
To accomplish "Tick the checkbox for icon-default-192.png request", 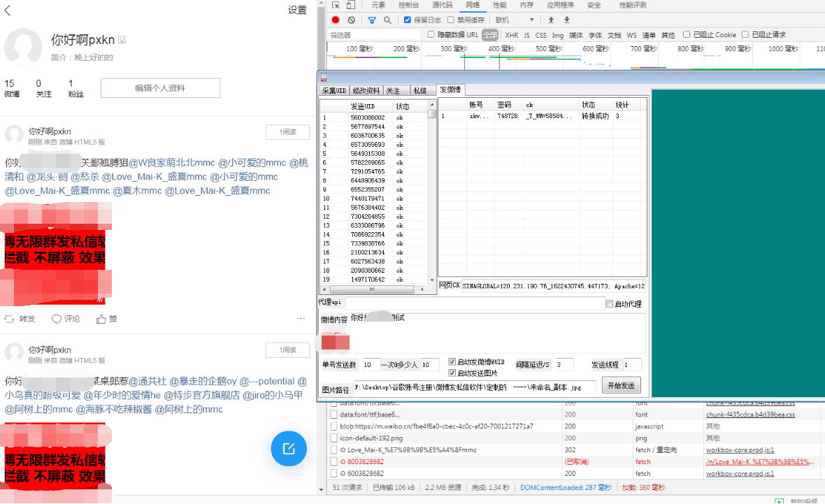I will (333, 438).
